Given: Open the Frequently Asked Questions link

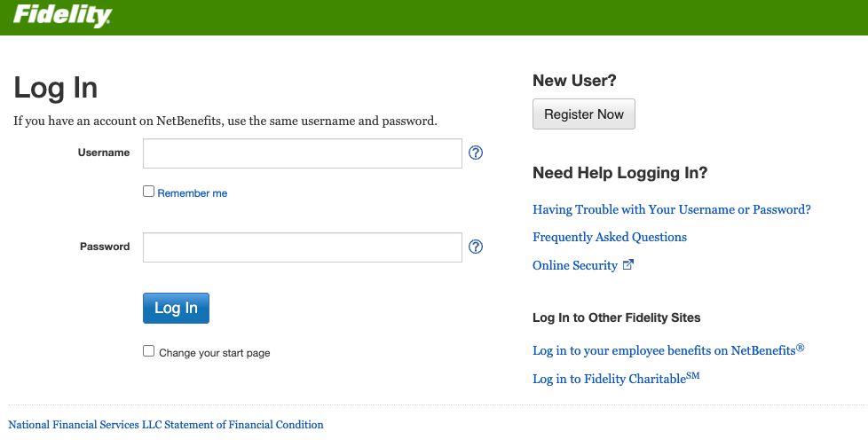Looking at the screenshot, I should pos(610,238).
